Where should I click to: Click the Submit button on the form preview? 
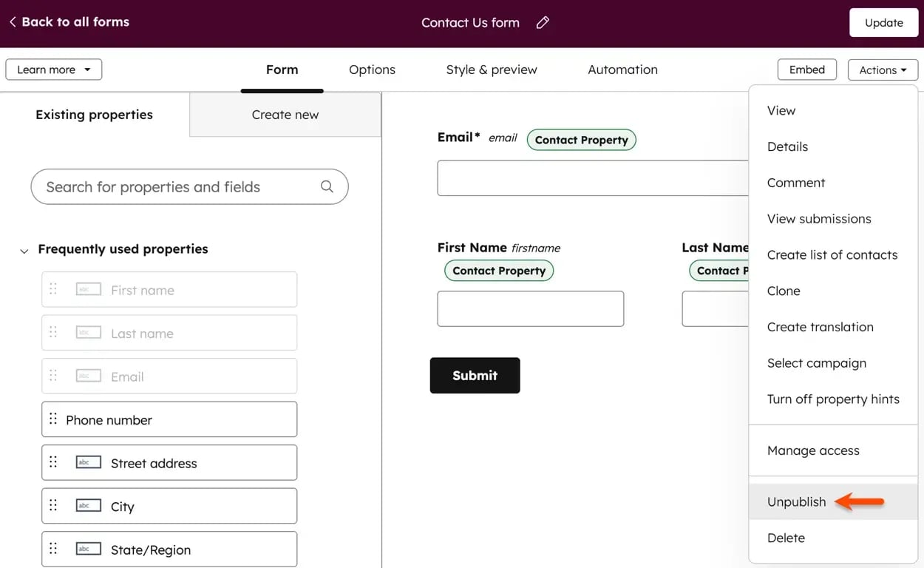click(475, 375)
